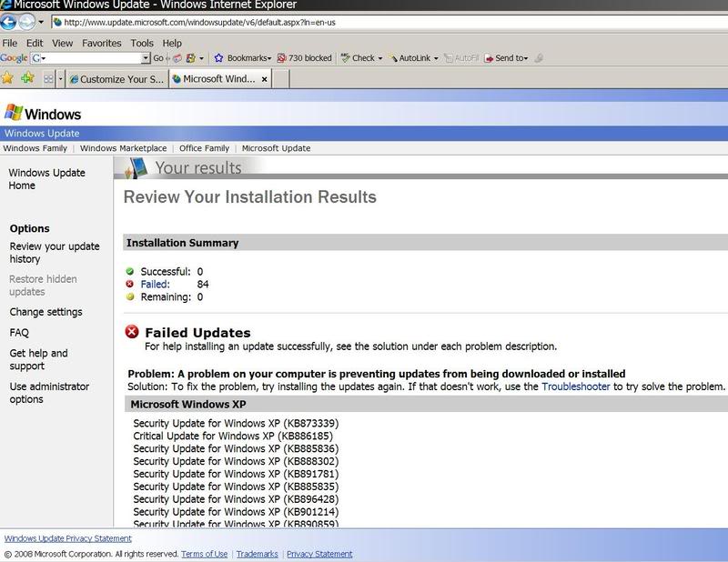The image size is (728, 562).
Task: Open a new blank tab
Action: [x=280, y=79]
